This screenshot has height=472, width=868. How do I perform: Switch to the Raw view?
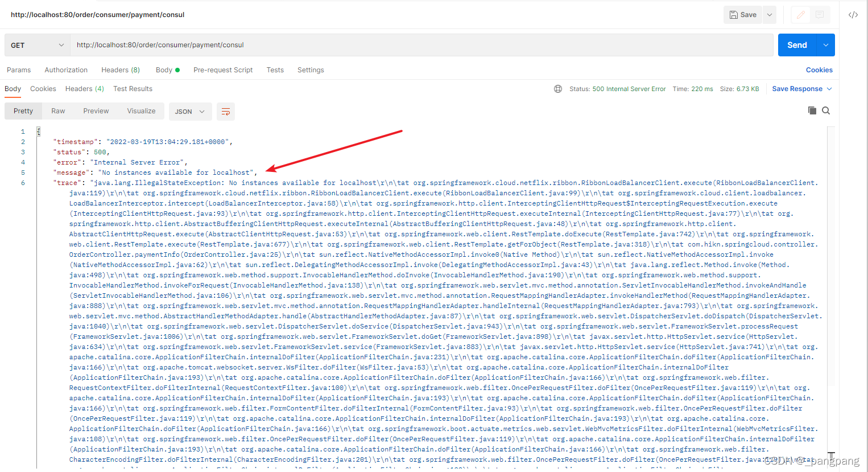click(58, 111)
